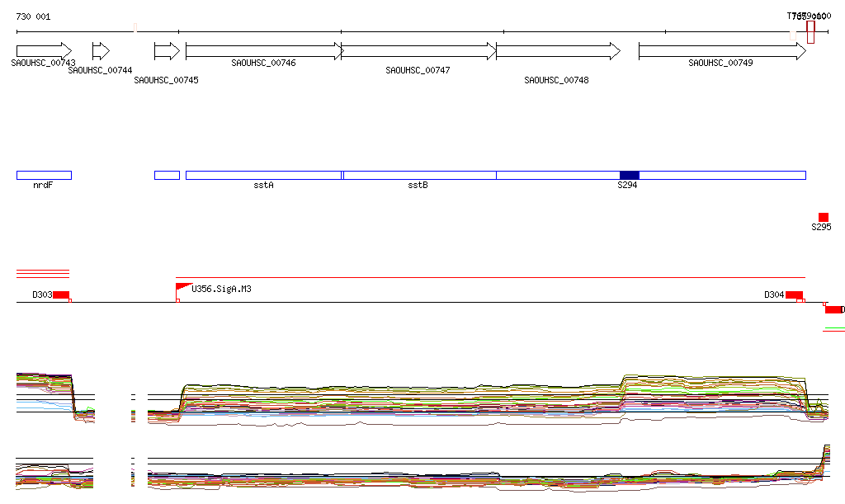Select the red D303 downshift marker
The width and height of the screenshot is (845, 504).
60,295
